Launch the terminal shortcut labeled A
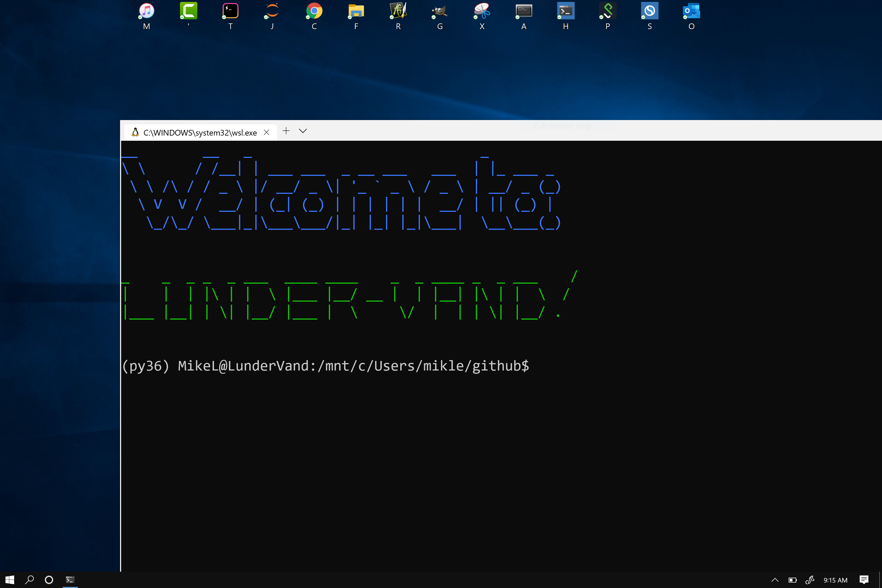 point(523,11)
